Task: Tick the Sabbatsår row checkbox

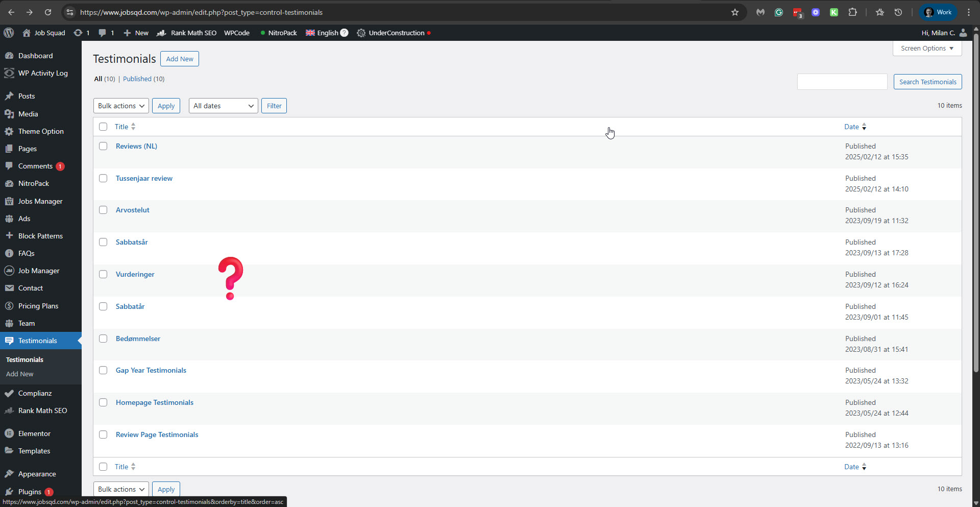Action: (103, 242)
